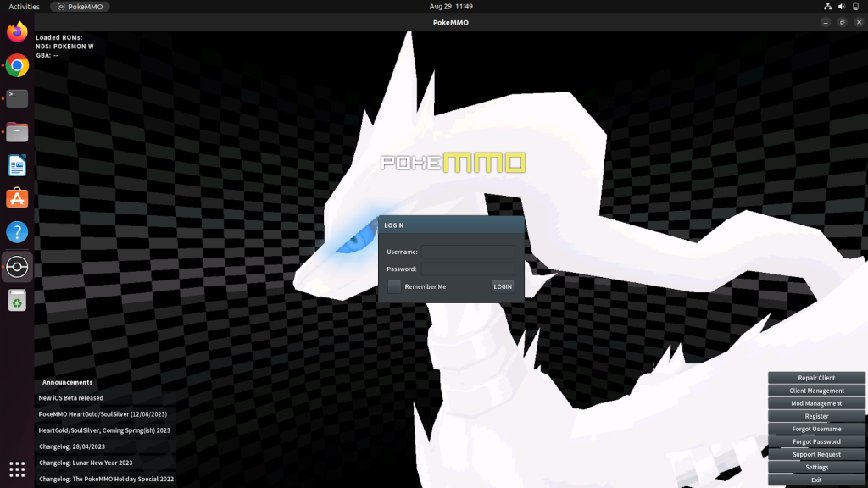Open the PokeMMO menu in the top bar
Image resolution: width=868 pixels, height=488 pixels.
tap(79, 6)
